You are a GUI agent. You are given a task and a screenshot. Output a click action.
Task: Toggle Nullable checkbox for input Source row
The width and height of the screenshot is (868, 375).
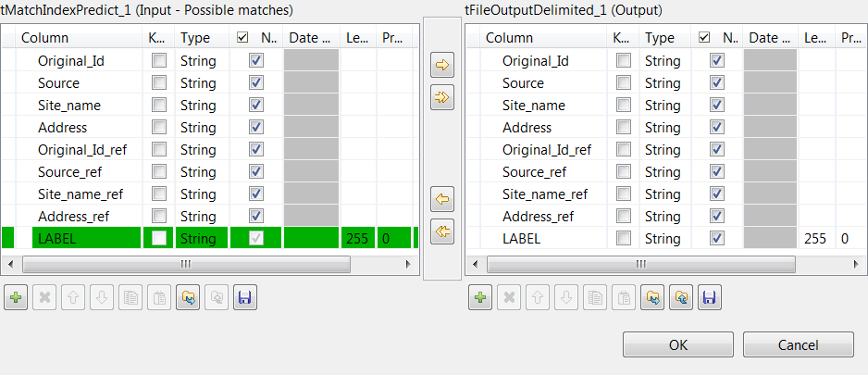256,82
